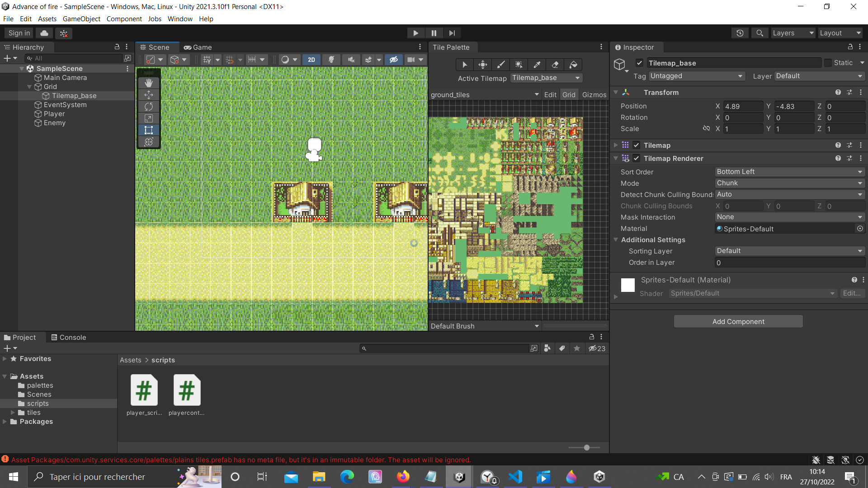
Task: Click the Sprites-Default material preview swatch
Action: pos(628,285)
